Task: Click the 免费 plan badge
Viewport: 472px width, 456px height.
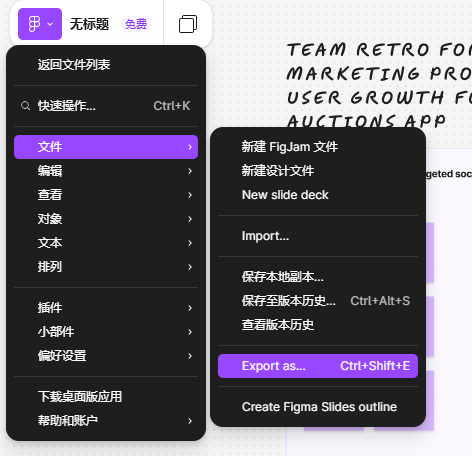Action: (x=136, y=24)
